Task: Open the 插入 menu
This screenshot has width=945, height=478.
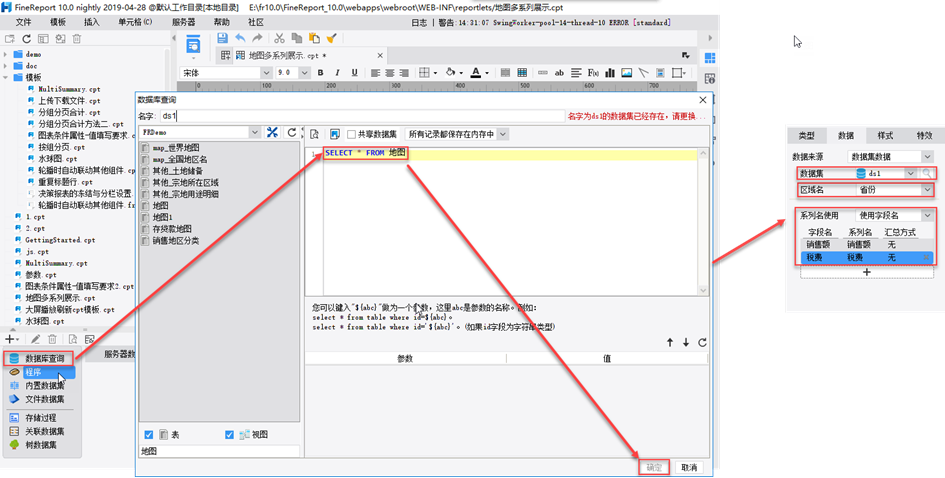Action: pyautogui.click(x=92, y=22)
